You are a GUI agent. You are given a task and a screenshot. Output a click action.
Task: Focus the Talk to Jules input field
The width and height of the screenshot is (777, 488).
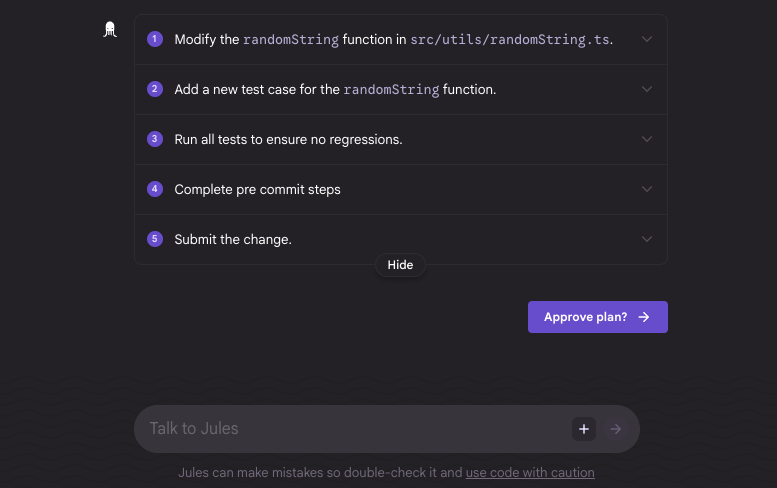tap(350, 429)
